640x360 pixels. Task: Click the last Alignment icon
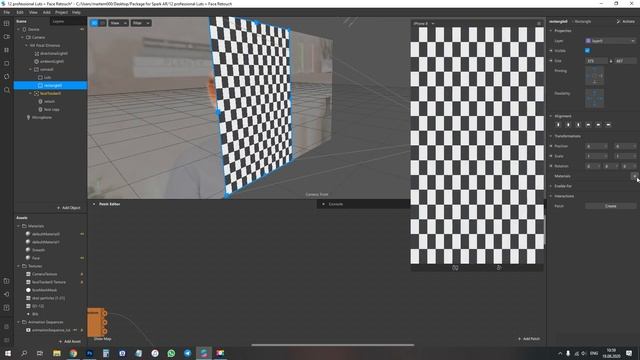(608, 125)
